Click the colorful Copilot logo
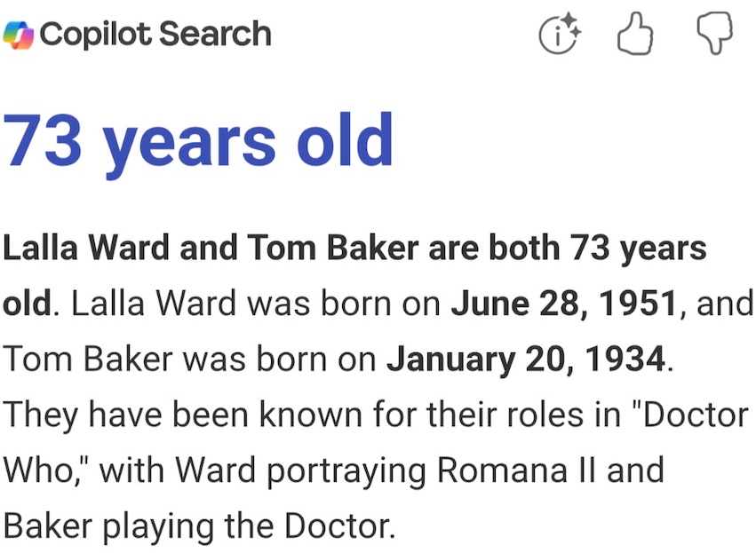The height and width of the screenshot is (553, 756). (x=19, y=35)
